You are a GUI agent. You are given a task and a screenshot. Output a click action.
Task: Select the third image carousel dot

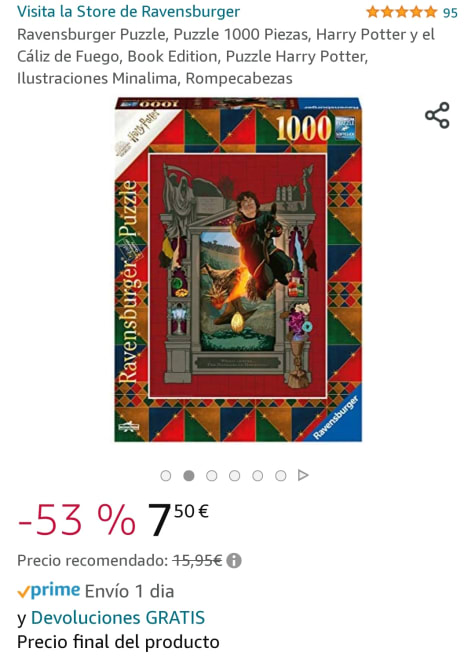click(x=212, y=475)
